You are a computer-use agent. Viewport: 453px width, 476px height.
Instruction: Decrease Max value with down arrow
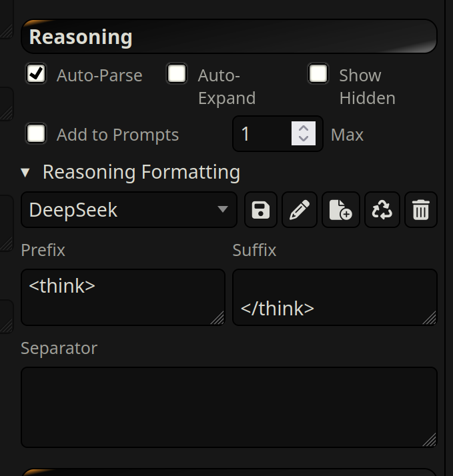[304, 139]
